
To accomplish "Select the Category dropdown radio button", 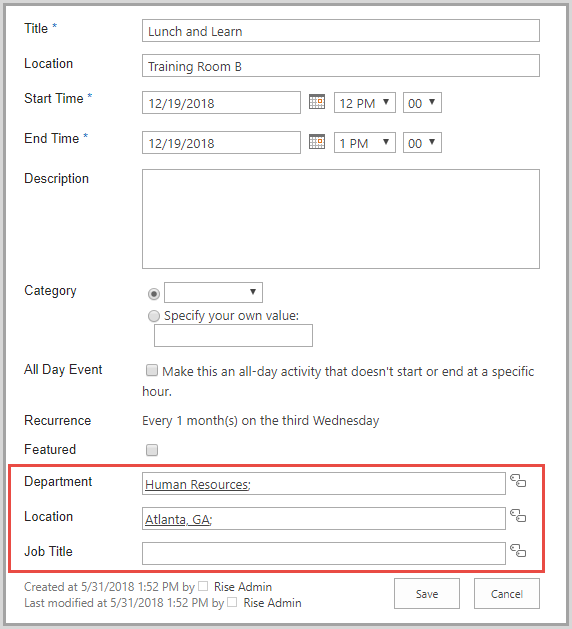I will (x=154, y=294).
